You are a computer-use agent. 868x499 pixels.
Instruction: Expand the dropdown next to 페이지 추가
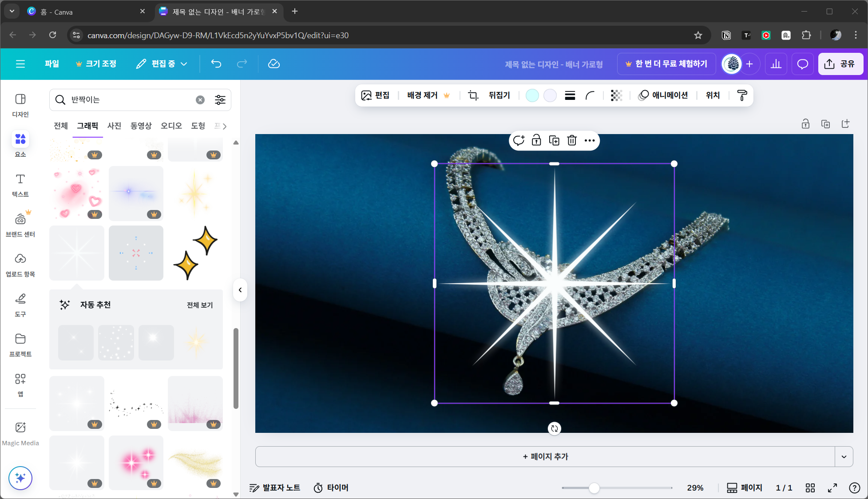click(x=844, y=456)
